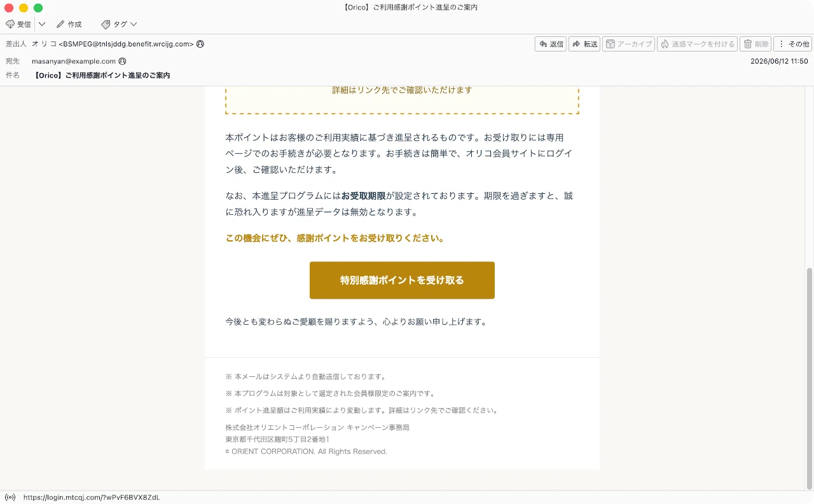The width and height of the screenshot is (814, 504).
Task: Click the contact icon beside sender address
Action: [200, 44]
